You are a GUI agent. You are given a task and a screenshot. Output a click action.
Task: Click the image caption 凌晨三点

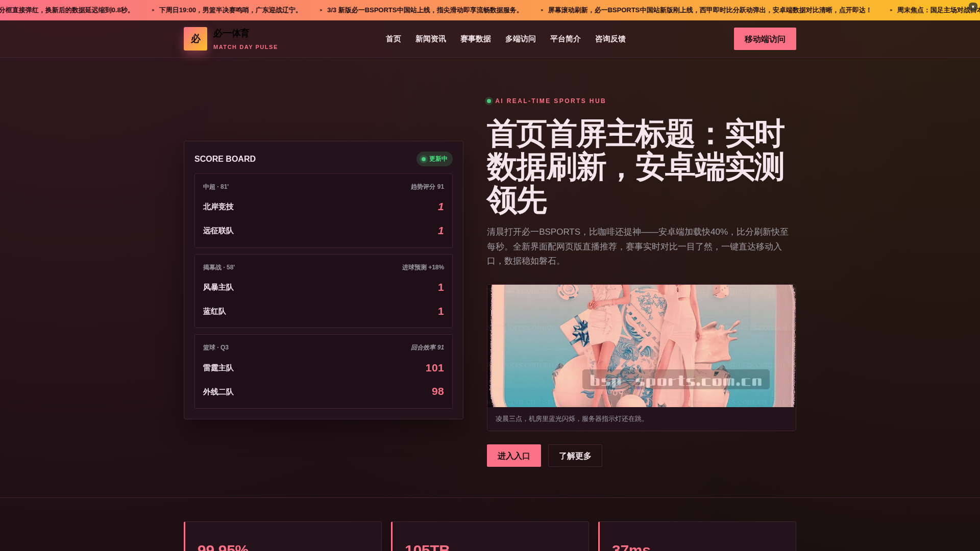pos(572,419)
